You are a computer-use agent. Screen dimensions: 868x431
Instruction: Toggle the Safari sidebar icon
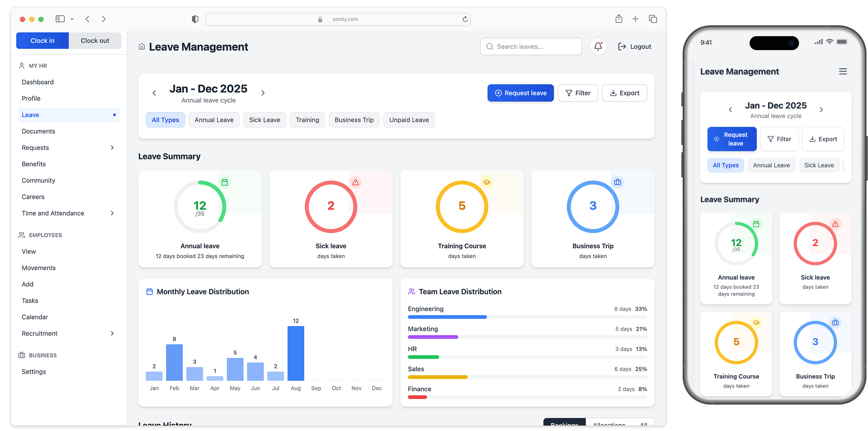[x=60, y=19]
